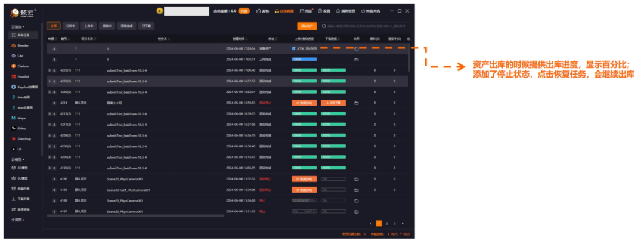This screenshot has height=244, width=644.
Task: Select 所有任务 in the sidebar
Action: click(23, 36)
